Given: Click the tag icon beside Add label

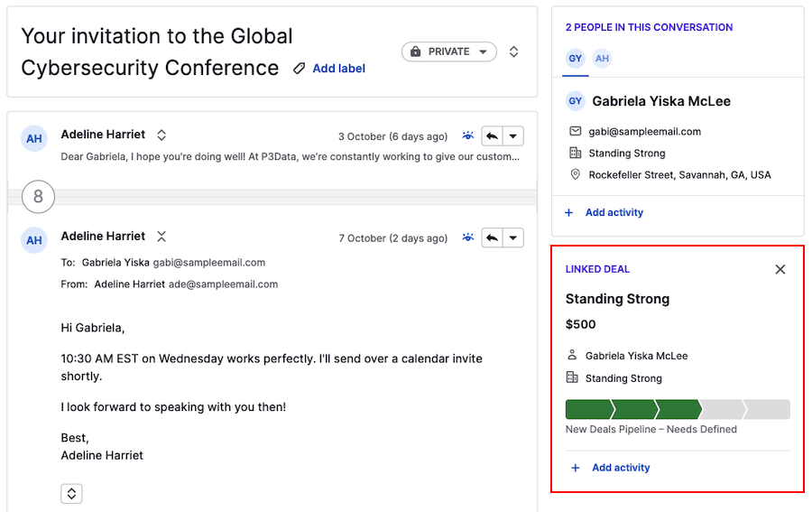Looking at the screenshot, I should click(x=300, y=69).
